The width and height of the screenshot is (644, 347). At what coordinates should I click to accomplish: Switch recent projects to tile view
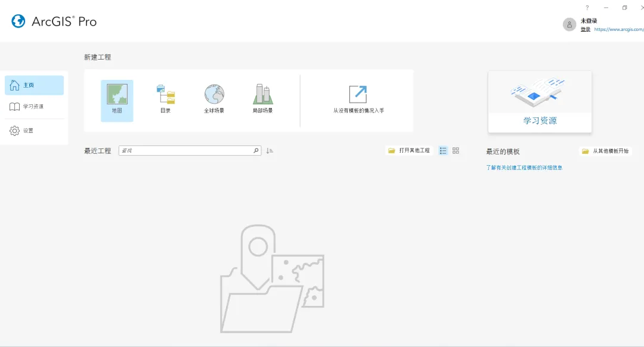[x=456, y=151]
